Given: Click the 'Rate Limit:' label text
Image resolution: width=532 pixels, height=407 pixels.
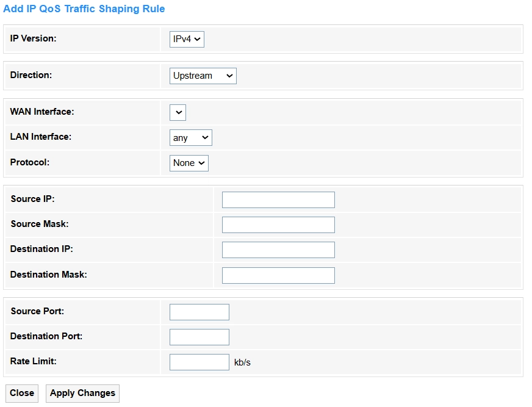Looking at the screenshot, I should (34, 361).
